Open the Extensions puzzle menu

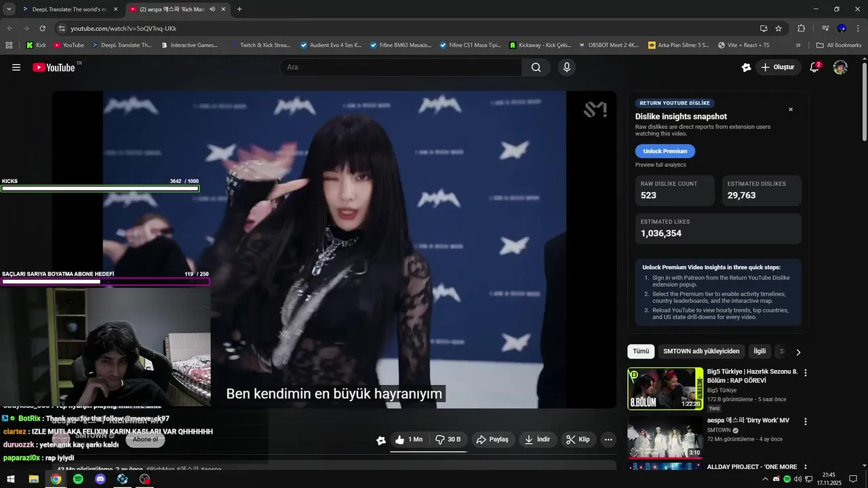801,28
